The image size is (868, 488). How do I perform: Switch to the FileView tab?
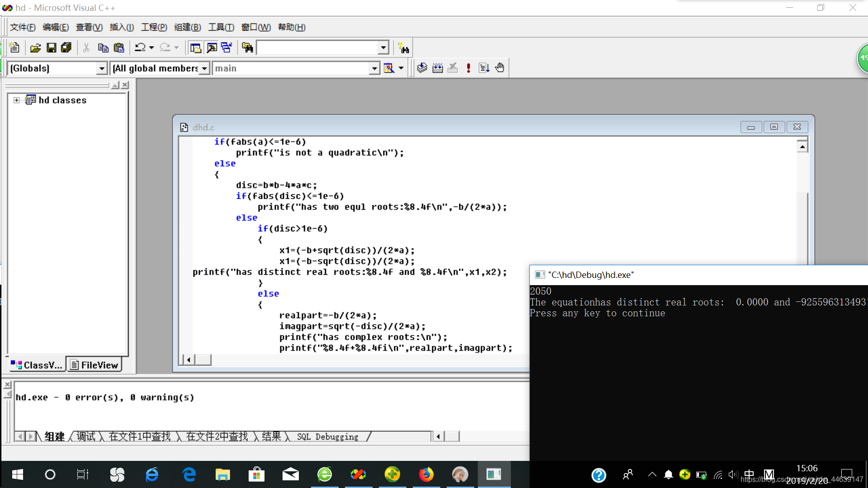click(94, 365)
